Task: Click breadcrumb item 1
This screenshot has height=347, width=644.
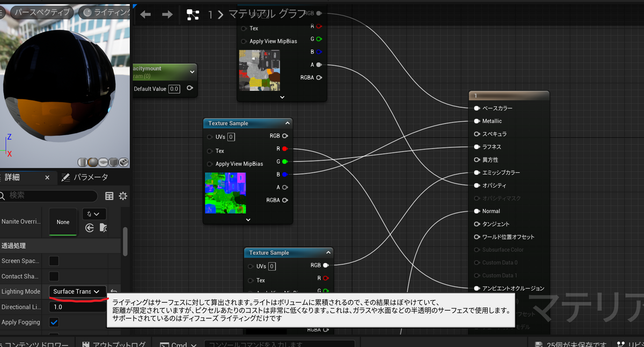Action: (210, 15)
